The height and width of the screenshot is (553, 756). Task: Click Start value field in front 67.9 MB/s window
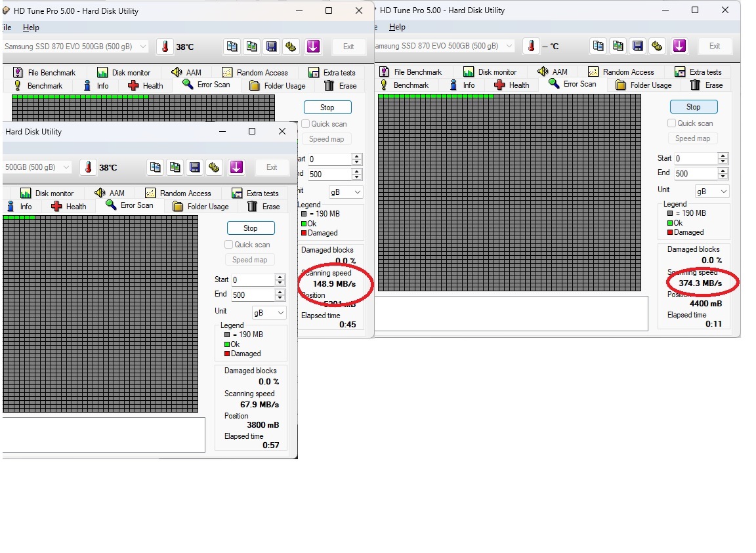pyautogui.click(x=253, y=279)
